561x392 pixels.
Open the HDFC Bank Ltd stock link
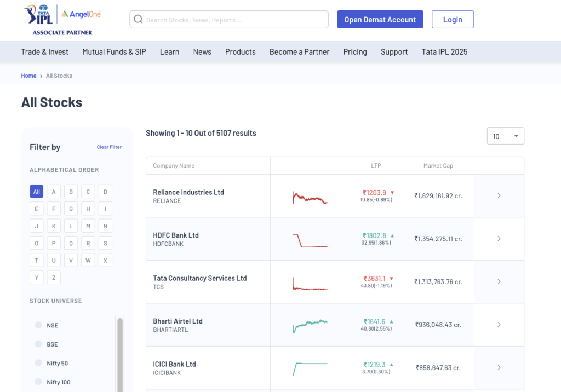(176, 235)
